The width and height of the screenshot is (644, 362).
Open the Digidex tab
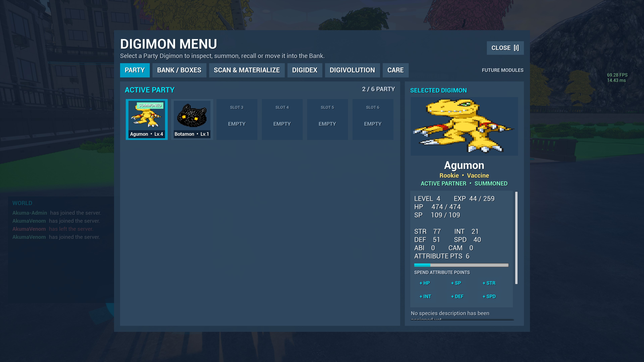[x=305, y=70]
